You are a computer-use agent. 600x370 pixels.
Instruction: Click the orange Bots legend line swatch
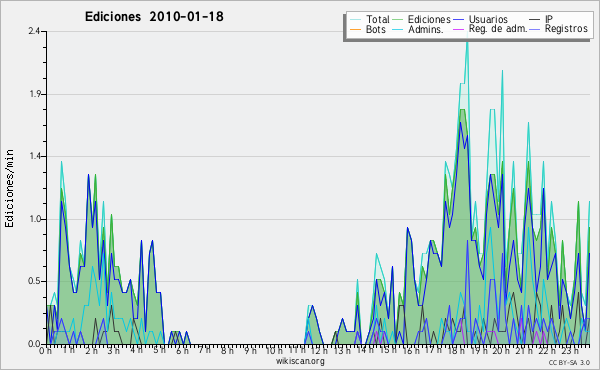355,29
